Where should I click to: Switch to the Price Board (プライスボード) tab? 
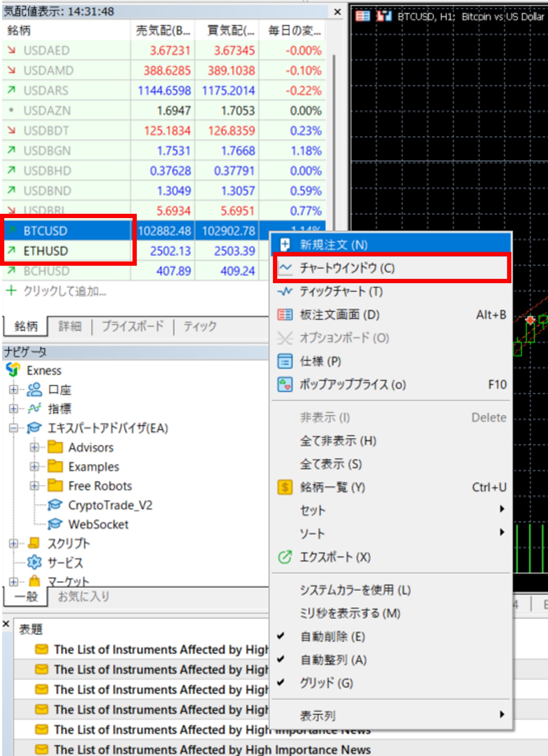133,326
